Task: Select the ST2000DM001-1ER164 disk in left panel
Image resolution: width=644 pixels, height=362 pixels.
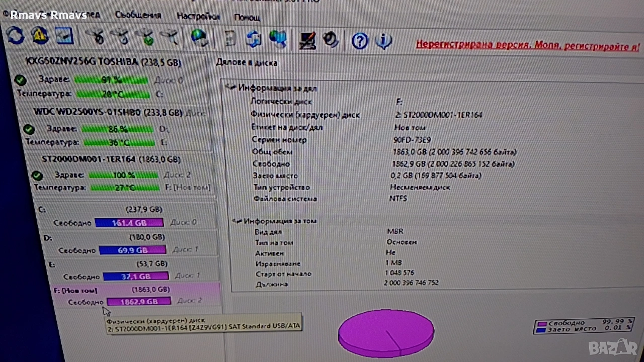Action: coord(111,160)
